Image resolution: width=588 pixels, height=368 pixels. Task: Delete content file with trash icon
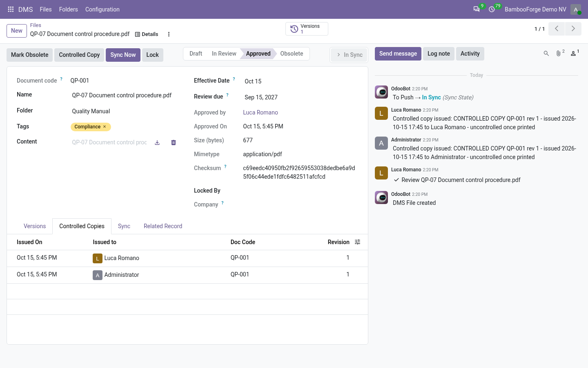click(x=174, y=143)
